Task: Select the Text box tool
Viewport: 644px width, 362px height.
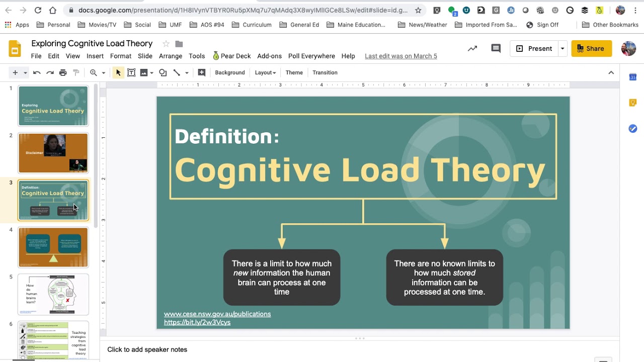Action: 131,72
